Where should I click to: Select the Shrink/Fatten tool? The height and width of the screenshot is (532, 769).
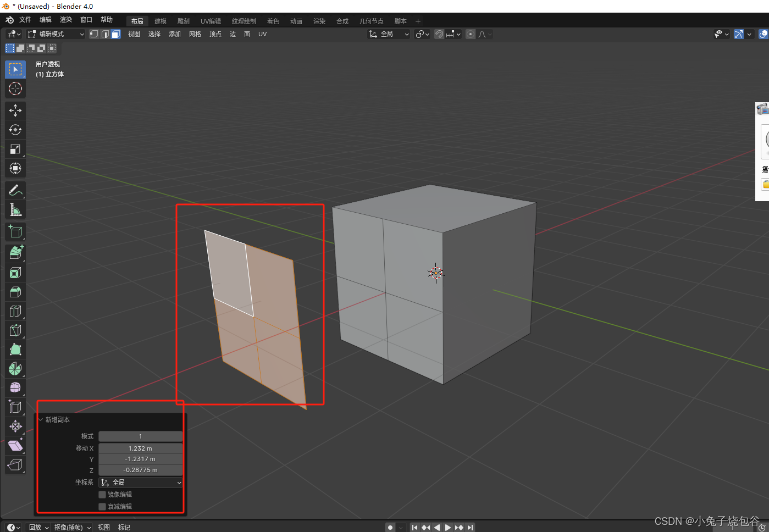[x=15, y=426]
